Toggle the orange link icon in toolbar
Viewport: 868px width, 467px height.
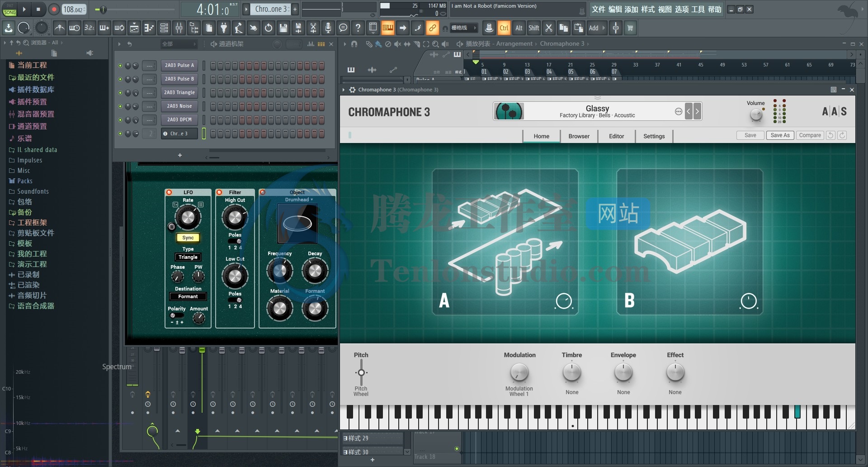pyautogui.click(x=433, y=28)
